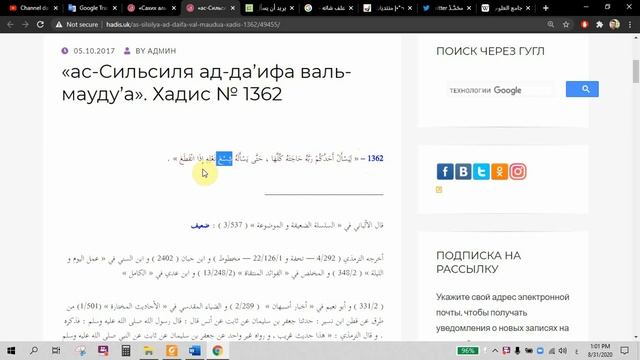The height and width of the screenshot is (360, 640).
Task: Close the Google Translate tab
Action: pos(115,8)
